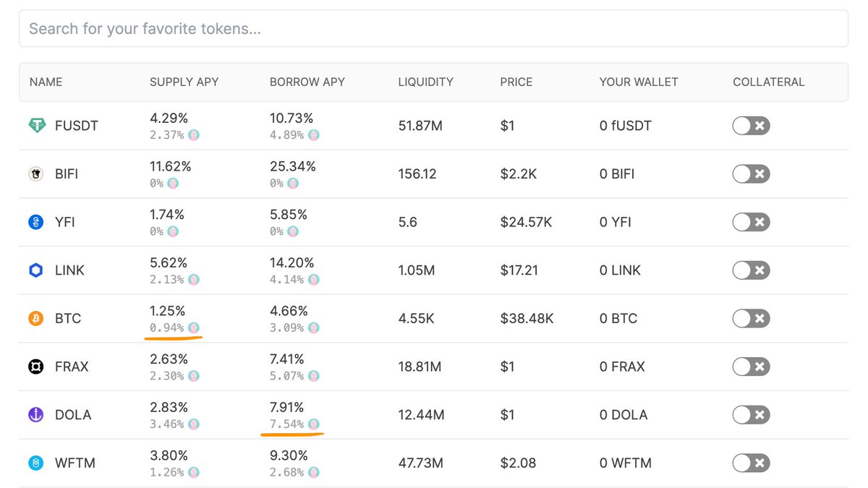Click reward icon beside DOLA 7.54% borrow
This screenshot has height=488, width=868.
[x=313, y=424]
